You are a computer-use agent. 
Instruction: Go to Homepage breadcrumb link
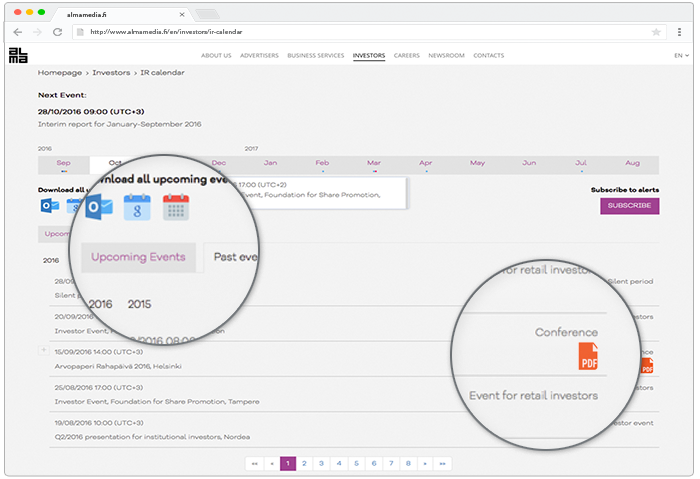(60, 73)
